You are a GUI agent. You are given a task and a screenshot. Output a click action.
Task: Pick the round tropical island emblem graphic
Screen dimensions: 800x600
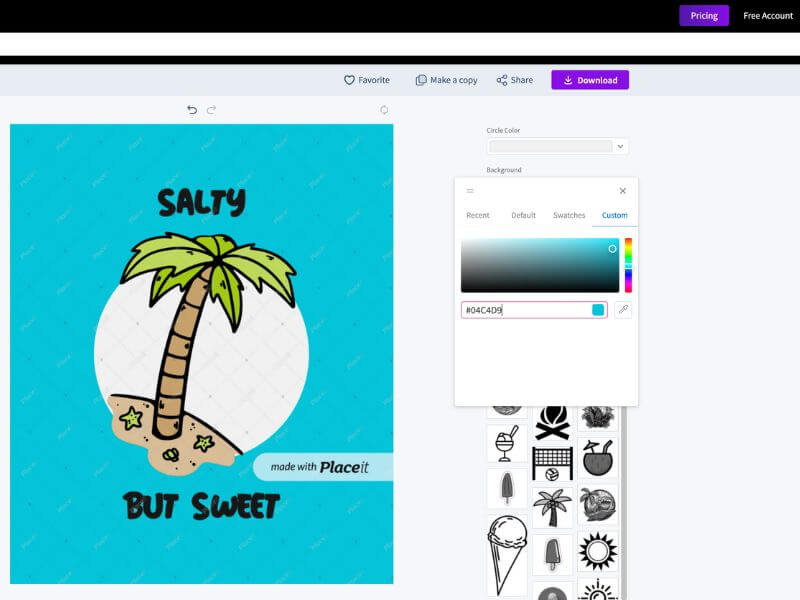pos(597,505)
